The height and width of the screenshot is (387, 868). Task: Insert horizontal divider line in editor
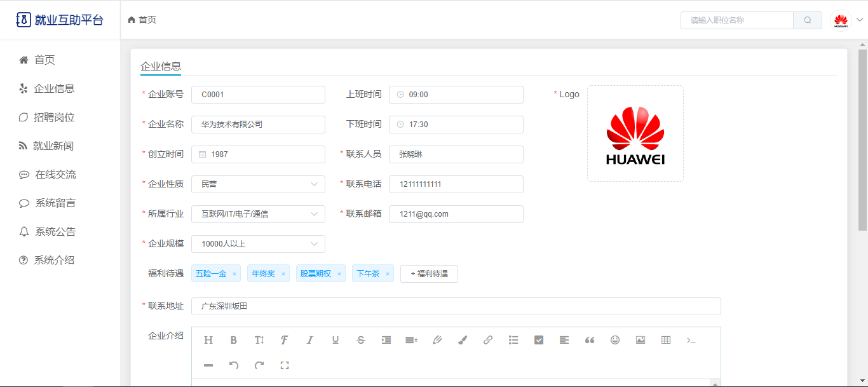click(x=208, y=365)
